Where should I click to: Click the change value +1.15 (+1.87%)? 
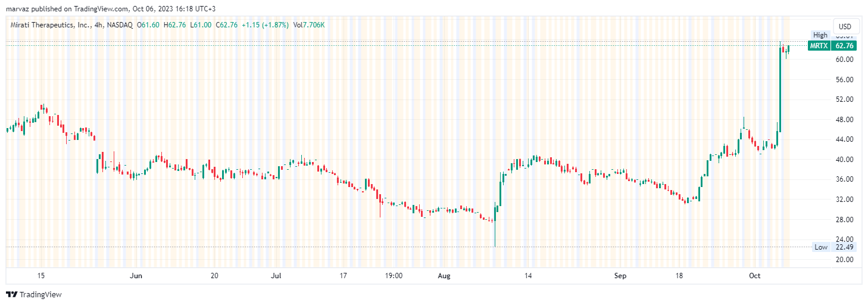click(x=266, y=25)
